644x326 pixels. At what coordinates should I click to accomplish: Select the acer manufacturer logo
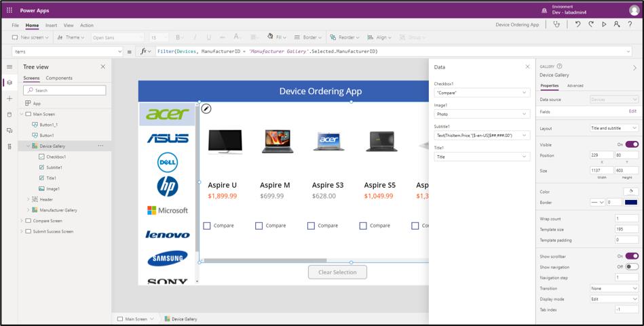click(167, 114)
